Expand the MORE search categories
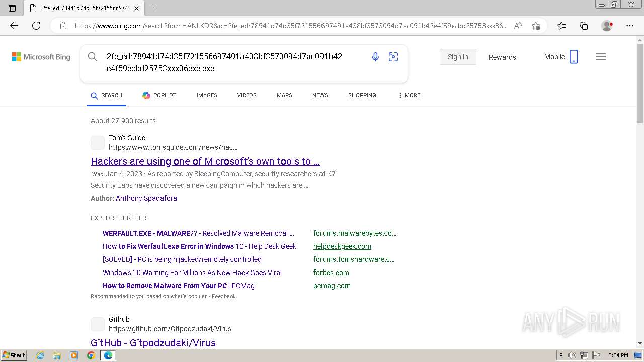The width and height of the screenshot is (644, 362). [409, 95]
